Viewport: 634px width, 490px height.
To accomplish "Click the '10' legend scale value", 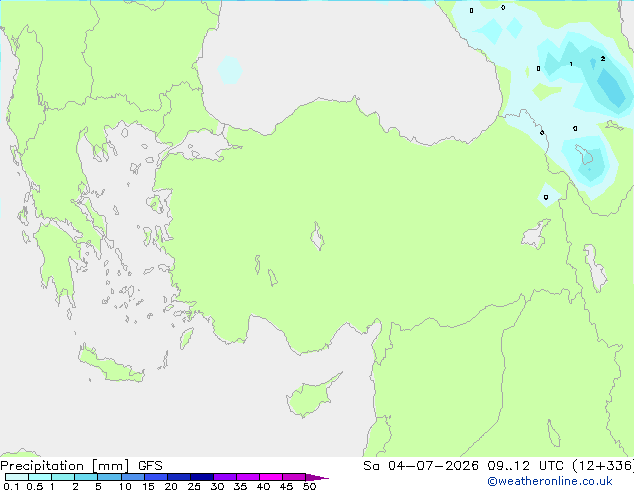I will click(x=125, y=486).
